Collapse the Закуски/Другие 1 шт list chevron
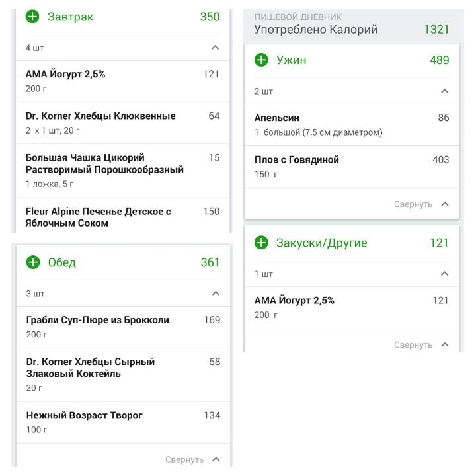 [444, 274]
